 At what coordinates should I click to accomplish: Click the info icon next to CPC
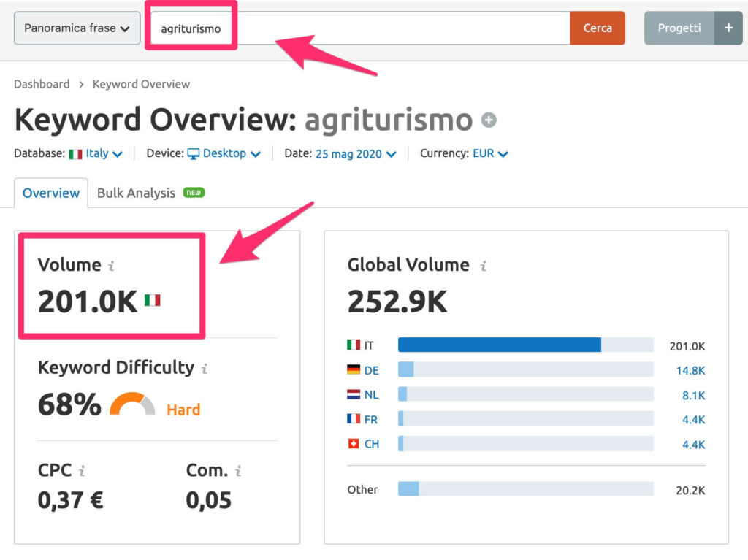coord(82,471)
